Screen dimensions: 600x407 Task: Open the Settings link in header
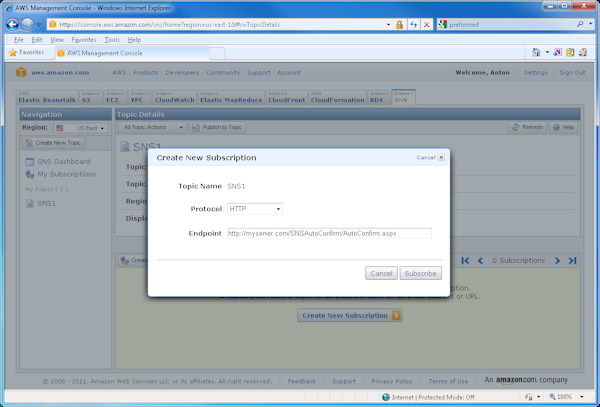(535, 72)
